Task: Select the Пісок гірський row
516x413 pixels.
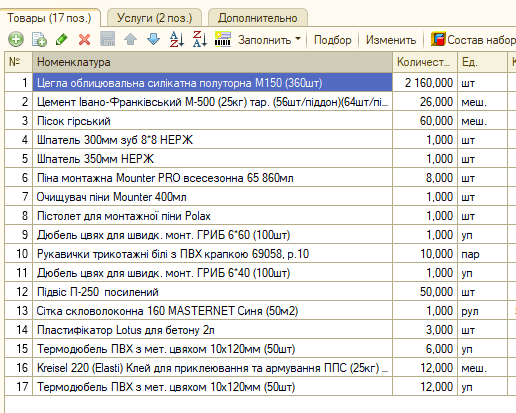Action: pos(212,121)
